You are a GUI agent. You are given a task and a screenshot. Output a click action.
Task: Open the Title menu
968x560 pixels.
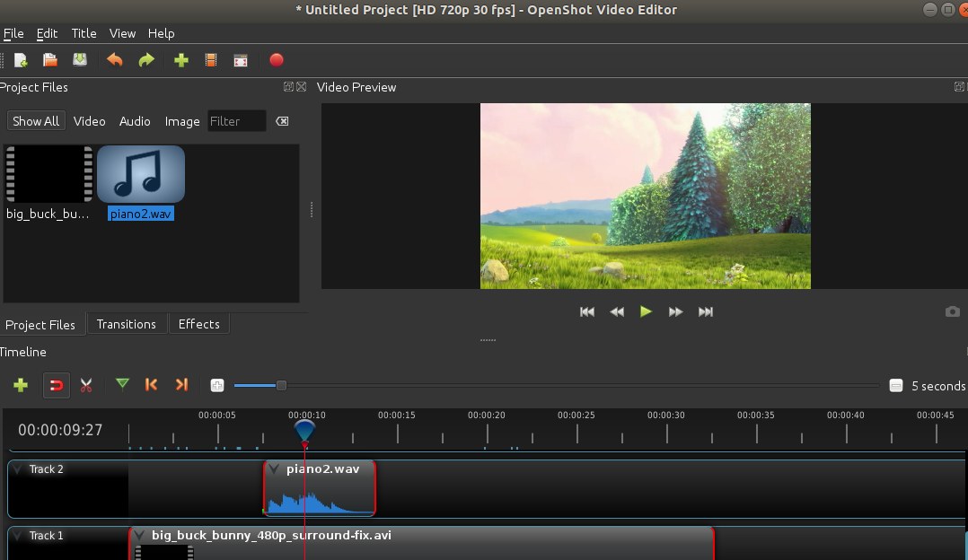point(84,33)
